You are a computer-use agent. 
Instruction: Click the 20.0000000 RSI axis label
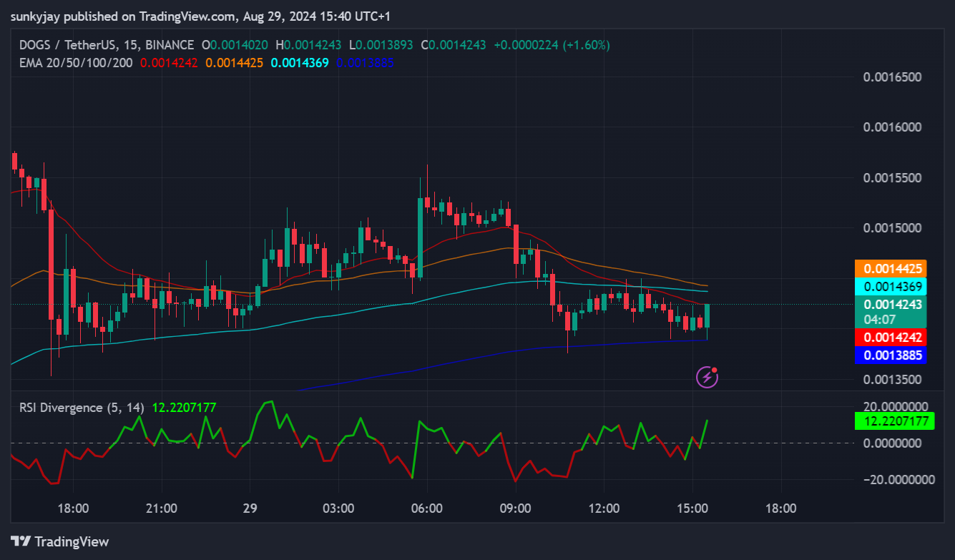coord(895,406)
